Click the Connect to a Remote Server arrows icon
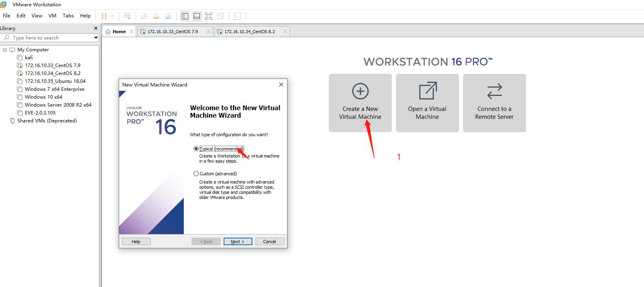The width and height of the screenshot is (644, 287). 495,91
